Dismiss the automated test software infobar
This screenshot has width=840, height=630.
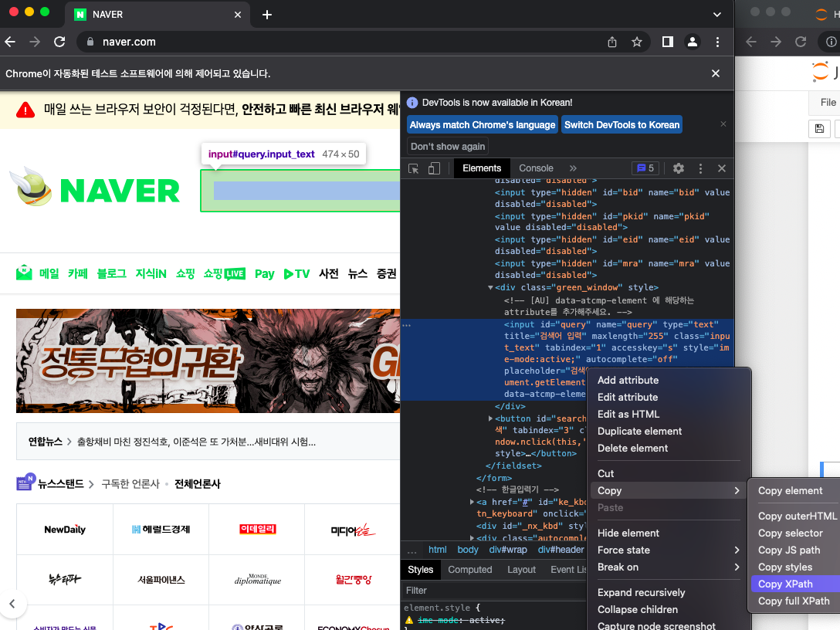(716, 73)
